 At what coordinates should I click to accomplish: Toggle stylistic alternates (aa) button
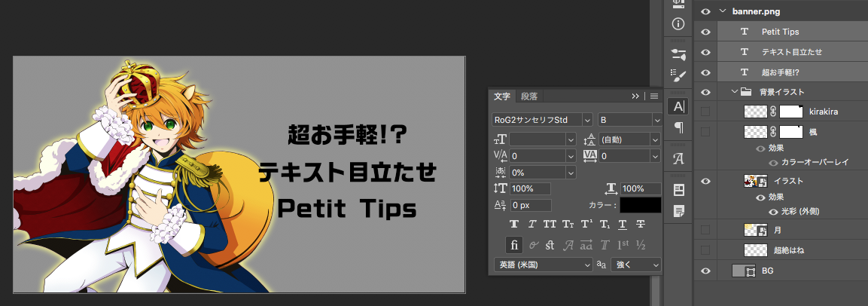[x=586, y=244]
